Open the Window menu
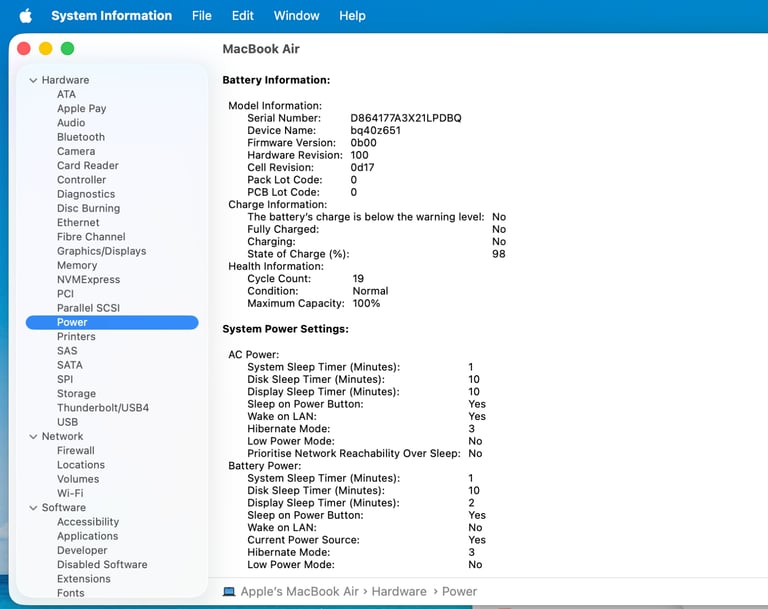The image size is (768, 609). click(x=296, y=16)
